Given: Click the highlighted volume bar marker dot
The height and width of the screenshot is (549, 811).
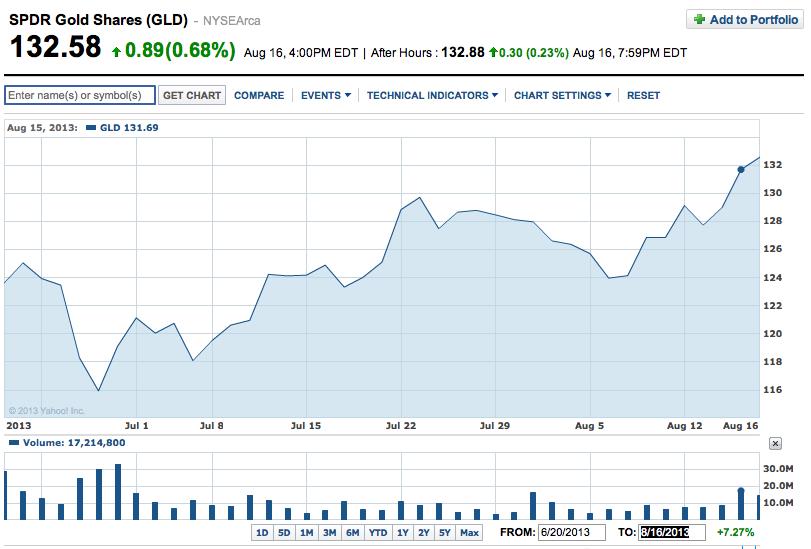Looking at the screenshot, I should click(741, 490).
